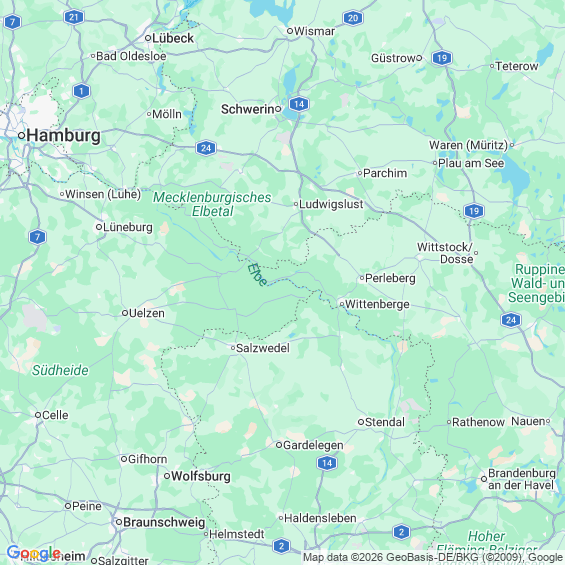This screenshot has height=565, width=565.
Task: Click the Map data copyright text
Action: 433,557
